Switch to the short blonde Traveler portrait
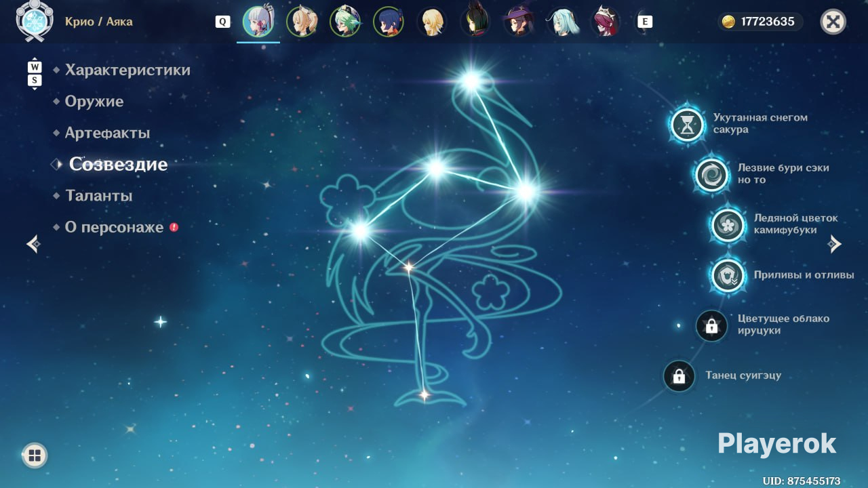Screen dimensions: 868x488 pos(431,22)
